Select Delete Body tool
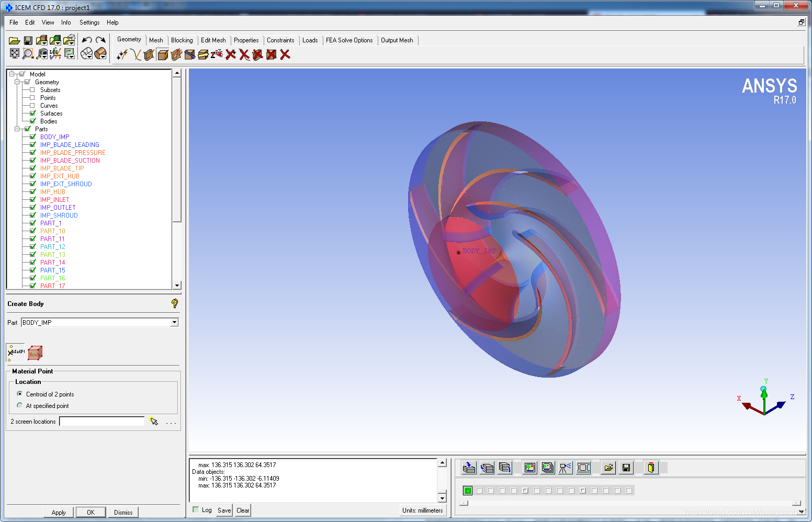This screenshot has width=812, height=522. point(272,54)
